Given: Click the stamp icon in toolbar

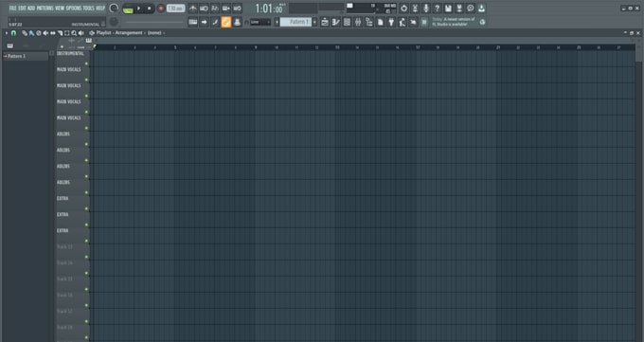Looking at the screenshot, I should (x=237, y=22).
